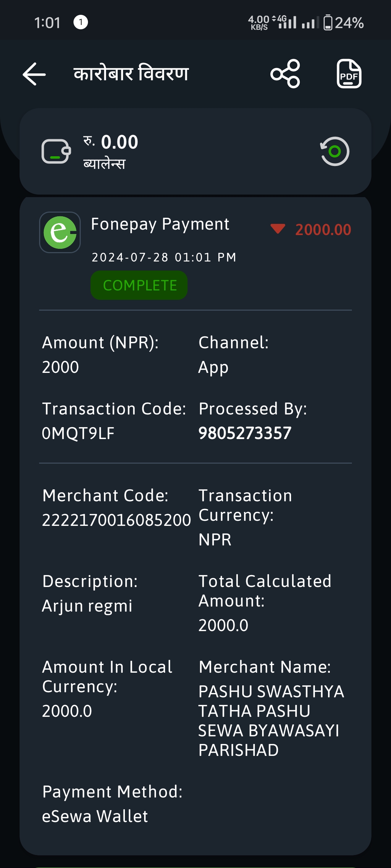Download statement via PDF icon
Screen dimensions: 391x868
[x=349, y=74]
